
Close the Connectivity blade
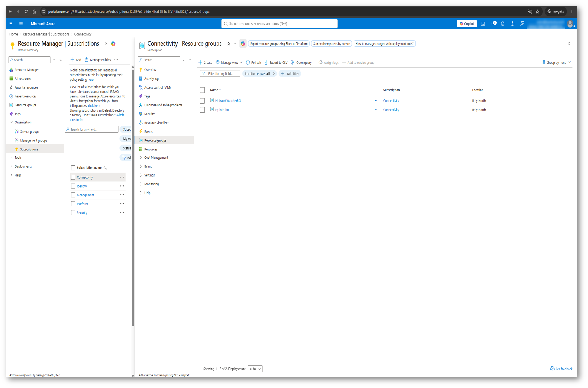[569, 43]
